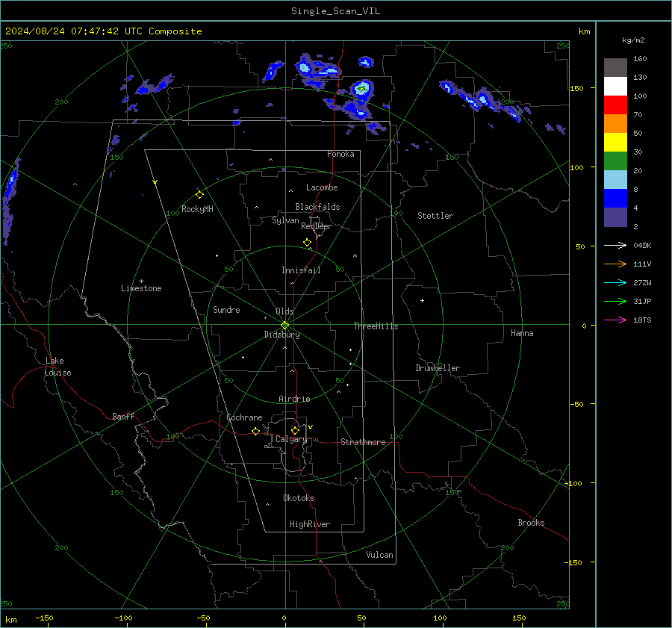Viewport: 672px width, 628px height.
Task: Click the Lacombe town label
Action: (322, 187)
